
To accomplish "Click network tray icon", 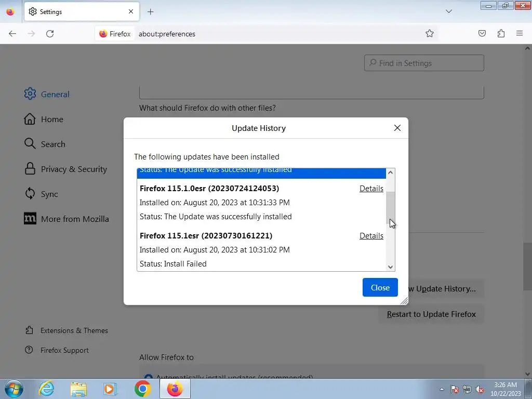I will pyautogui.click(x=467, y=389).
